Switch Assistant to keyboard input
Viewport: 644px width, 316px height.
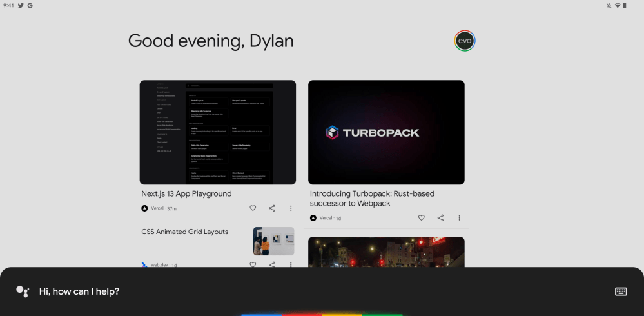[621, 291]
